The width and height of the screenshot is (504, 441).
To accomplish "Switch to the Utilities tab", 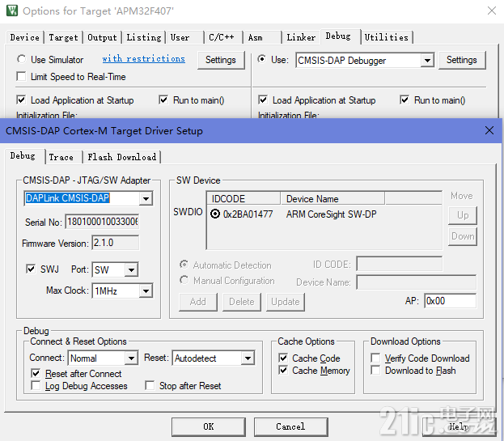I will (387, 37).
